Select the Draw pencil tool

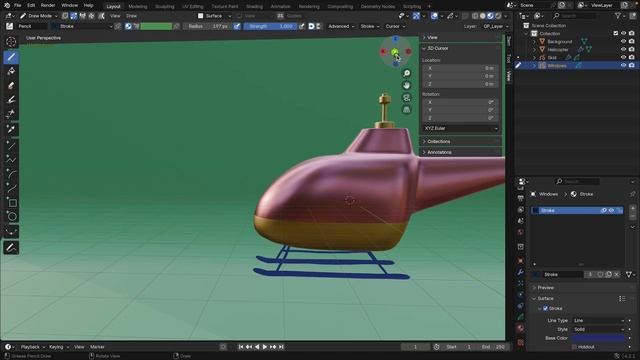pos(11,57)
